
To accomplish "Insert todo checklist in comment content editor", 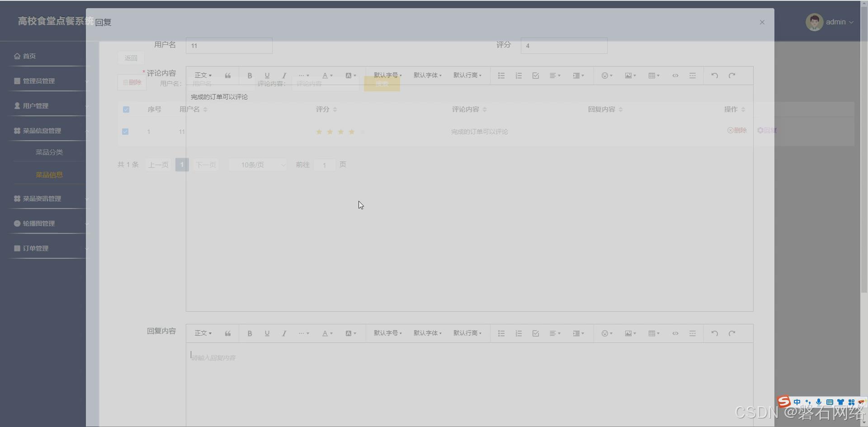I will pyautogui.click(x=536, y=76).
